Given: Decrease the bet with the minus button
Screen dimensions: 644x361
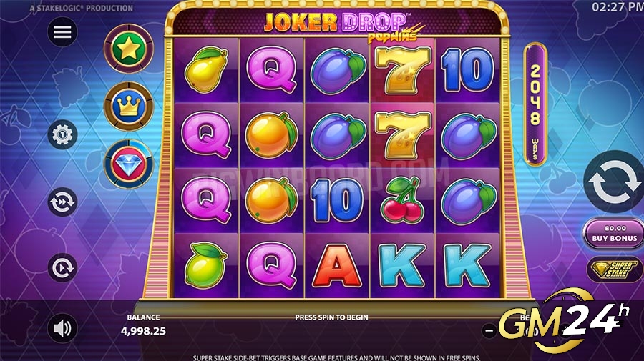Looking at the screenshot, I should click(489, 330).
